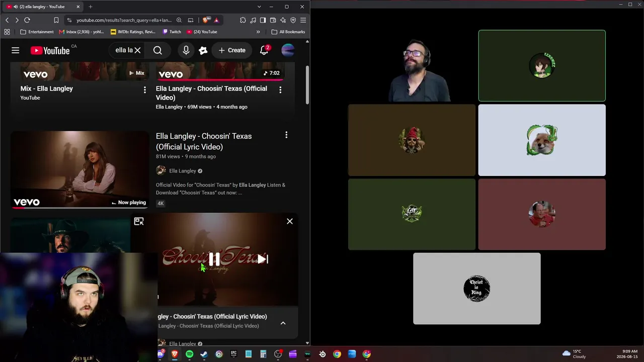
Task: Click the YouTube page vertical scrollbar
Action: [x=307, y=84]
